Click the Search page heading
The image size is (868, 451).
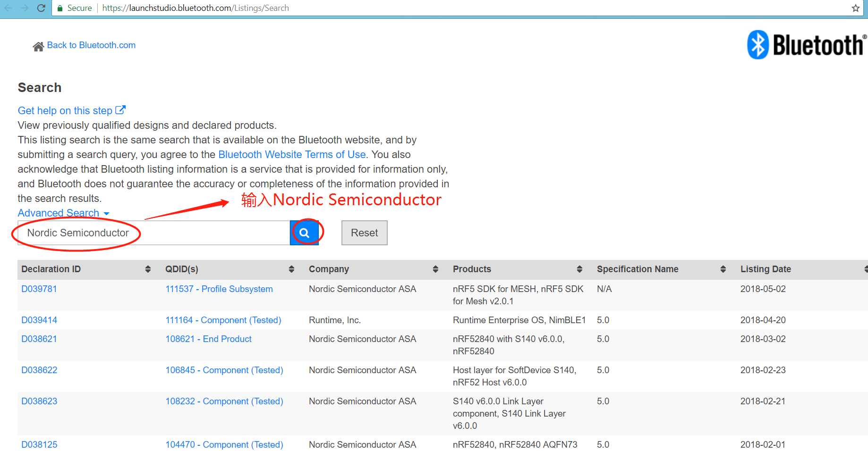click(40, 88)
